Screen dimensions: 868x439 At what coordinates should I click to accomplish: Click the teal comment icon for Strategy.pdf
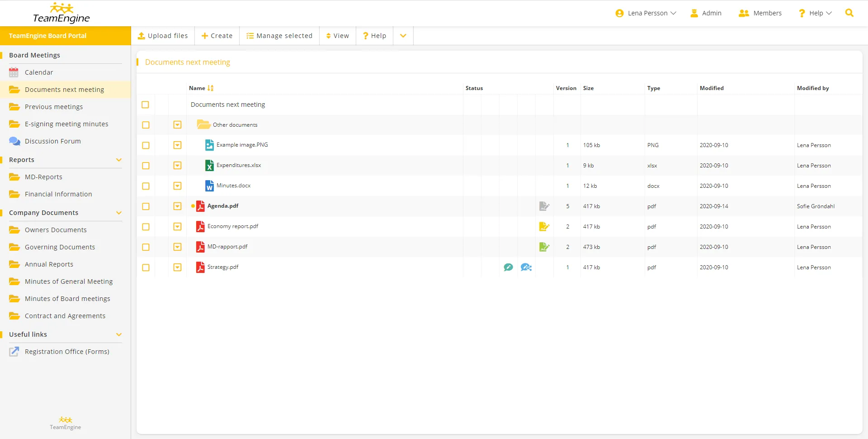pyautogui.click(x=508, y=267)
